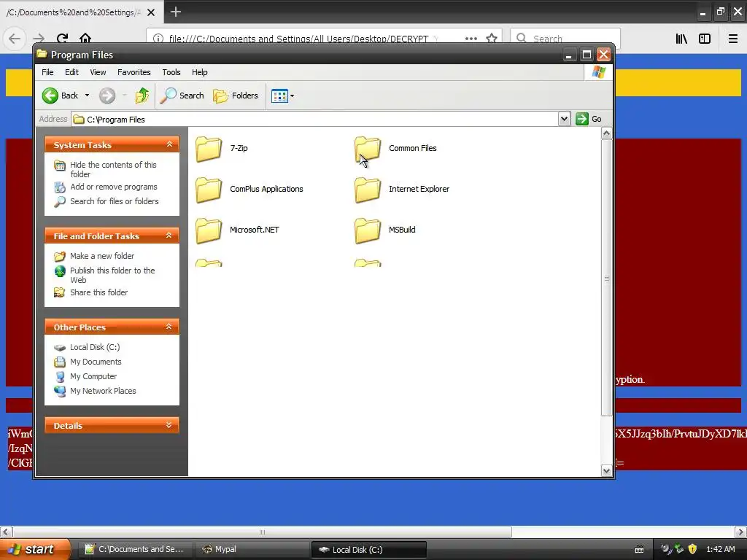Click the Mypal browser back arrow
Image resolution: width=747 pixels, height=560 pixels.
[15, 39]
